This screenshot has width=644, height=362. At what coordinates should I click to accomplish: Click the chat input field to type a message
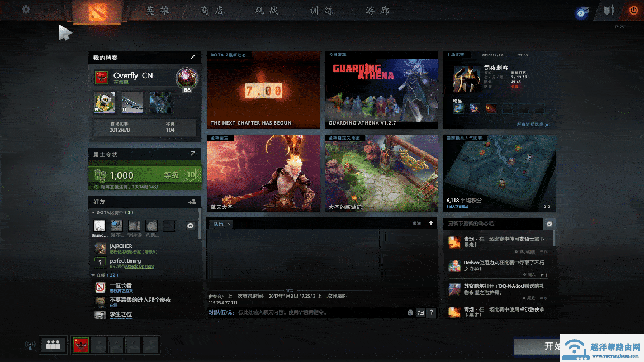click(x=307, y=313)
